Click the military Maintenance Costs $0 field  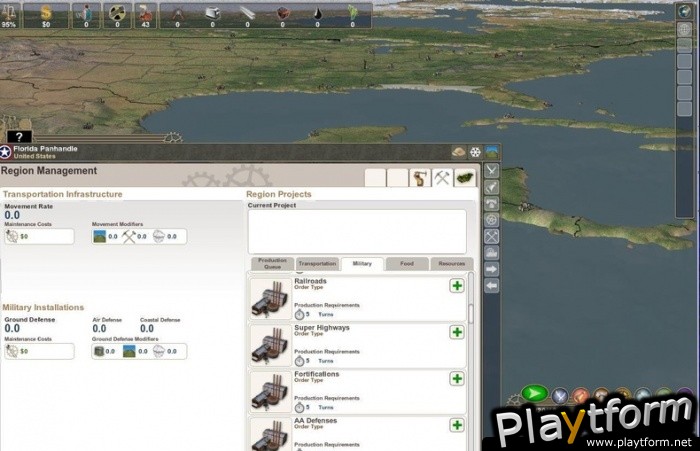tap(39, 351)
